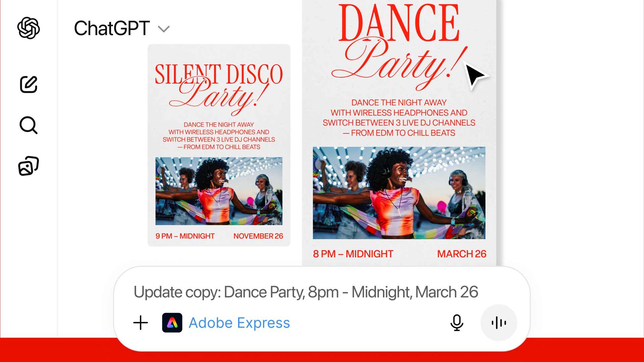Open the image library icon in the sidebar
Viewport: 644px width, 362px height.
(x=29, y=166)
